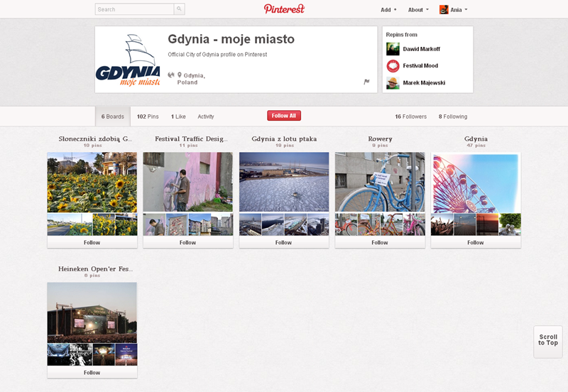Image resolution: width=568 pixels, height=392 pixels.
Task: Open the Heineken Open'er festival cover thumbnail
Action: tap(92, 312)
